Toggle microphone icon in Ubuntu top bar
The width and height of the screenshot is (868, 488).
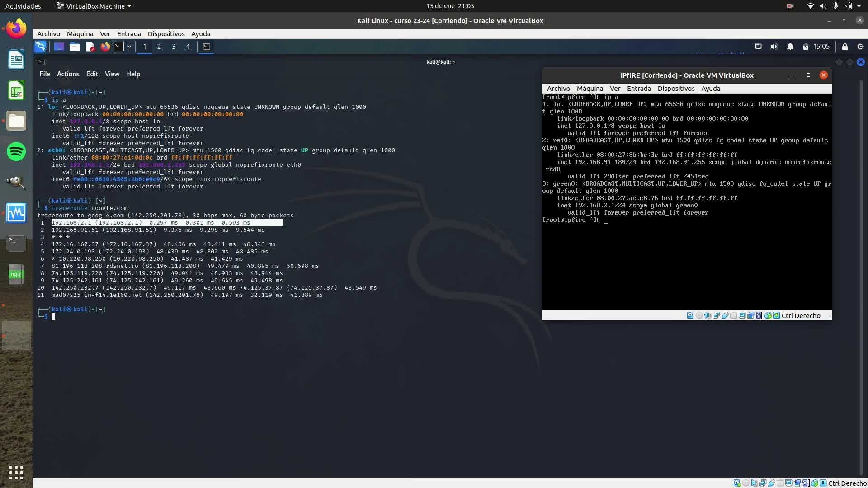click(x=835, y=6)
